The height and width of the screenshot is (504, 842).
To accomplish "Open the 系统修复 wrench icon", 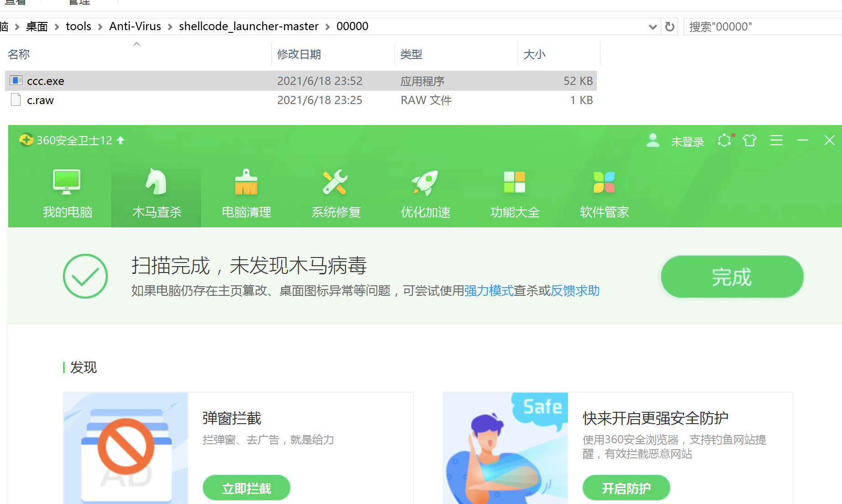I will pos(335,182).
